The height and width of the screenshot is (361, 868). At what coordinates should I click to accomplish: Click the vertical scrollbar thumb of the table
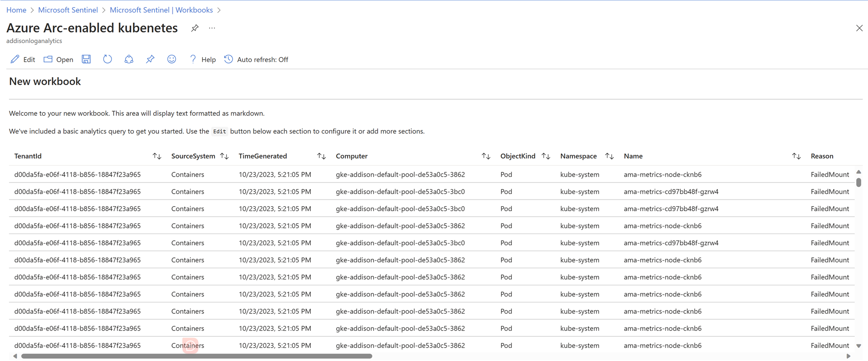(x=859, y=183)
